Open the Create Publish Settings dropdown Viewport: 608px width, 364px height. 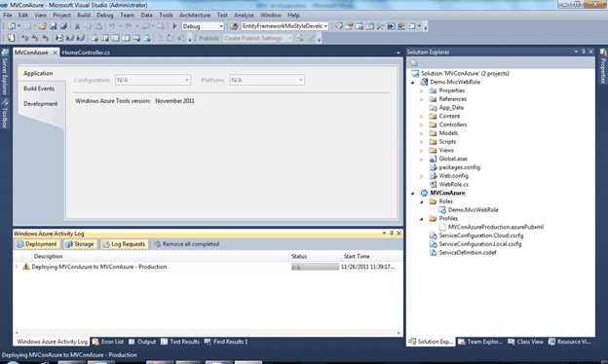(x=258, y=38)
